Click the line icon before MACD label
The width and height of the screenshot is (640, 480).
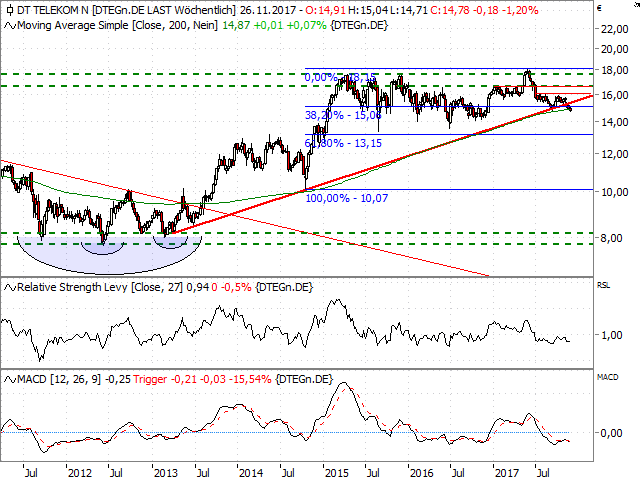click(9, 380)
